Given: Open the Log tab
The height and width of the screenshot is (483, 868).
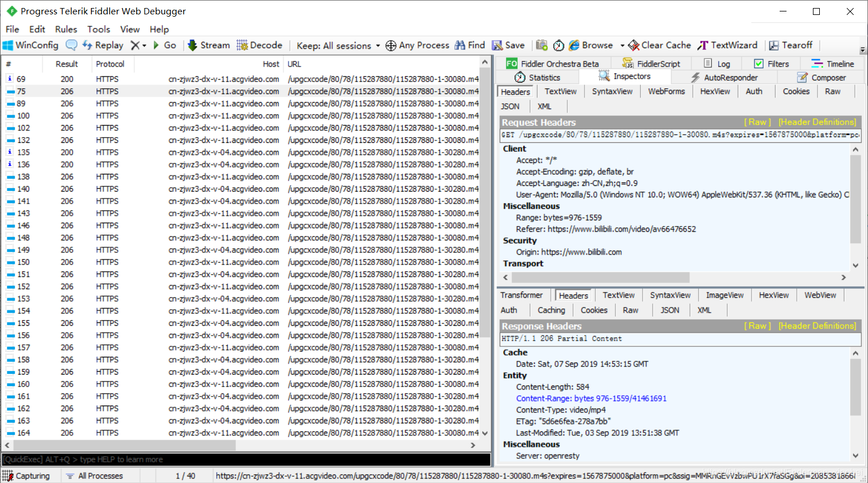Looking at the screenshot, I should (x=717, y=64).
